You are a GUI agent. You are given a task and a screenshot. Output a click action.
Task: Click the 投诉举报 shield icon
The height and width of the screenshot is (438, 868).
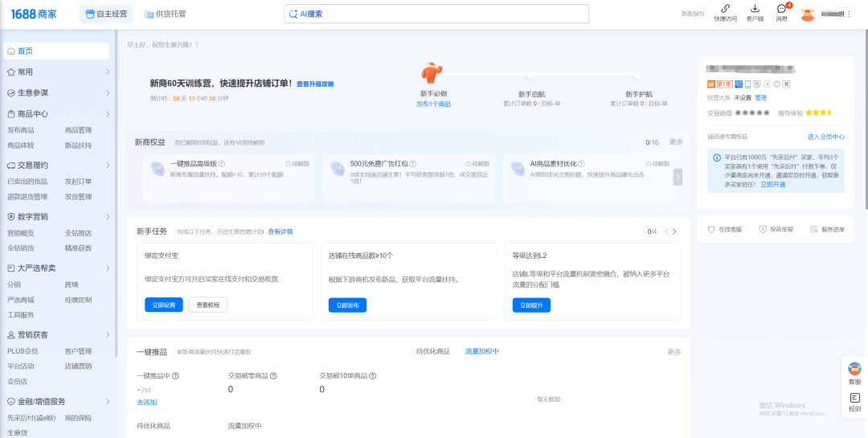[763, 229]
